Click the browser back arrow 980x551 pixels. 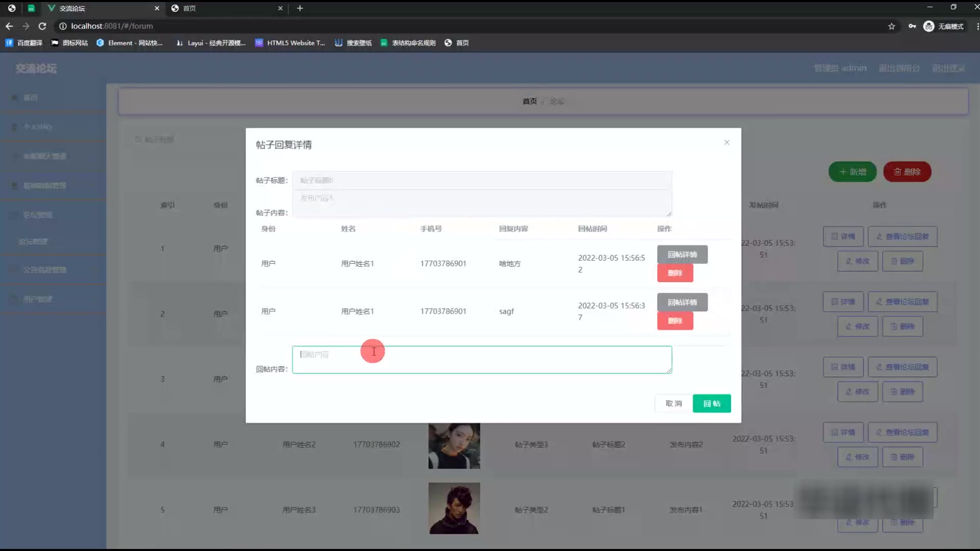[9, 26]
